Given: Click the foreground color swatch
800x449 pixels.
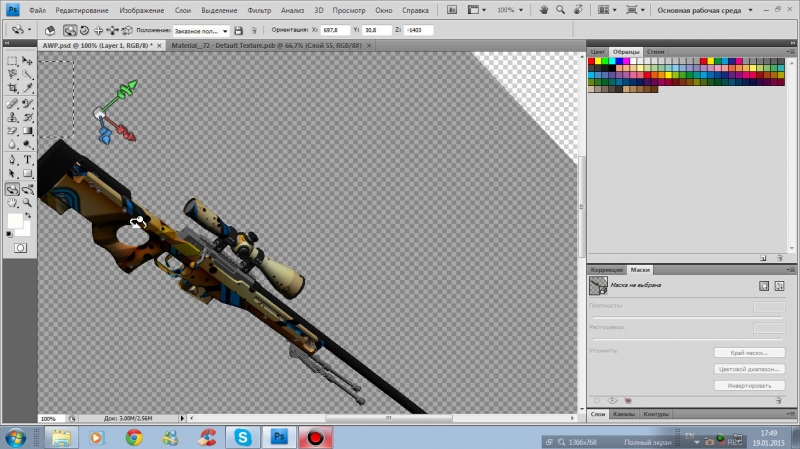Looking at the screenshot, I should tap(14, 221).
